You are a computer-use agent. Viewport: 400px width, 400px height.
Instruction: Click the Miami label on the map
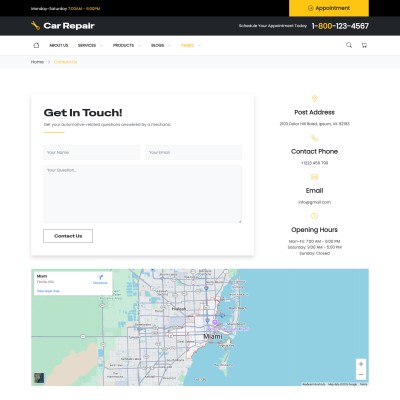[x=213, y=337]
